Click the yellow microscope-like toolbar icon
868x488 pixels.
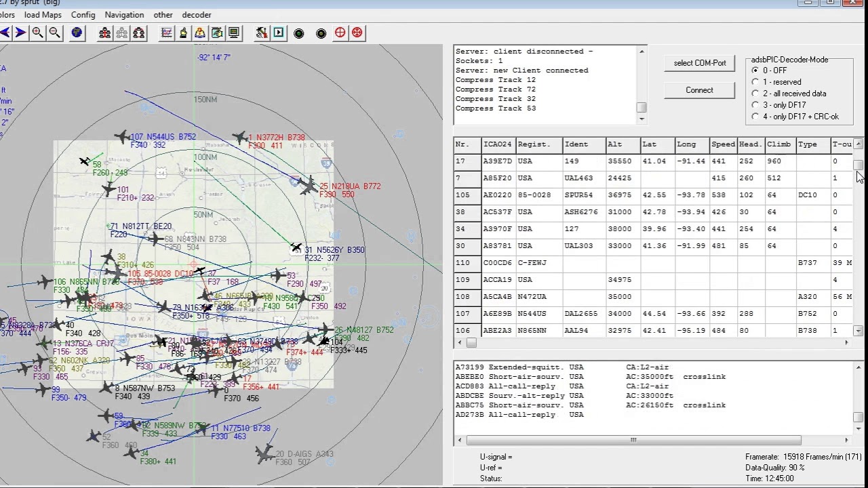183,33
